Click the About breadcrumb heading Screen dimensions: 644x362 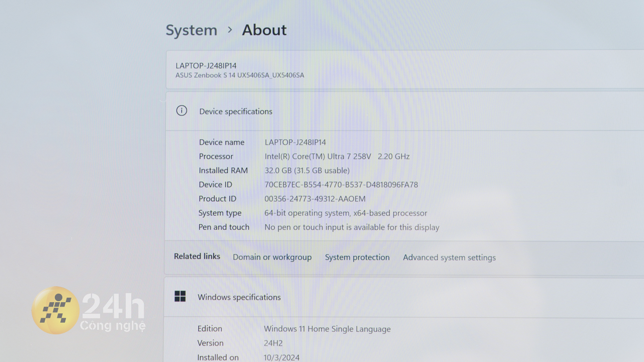pos(264,30)
